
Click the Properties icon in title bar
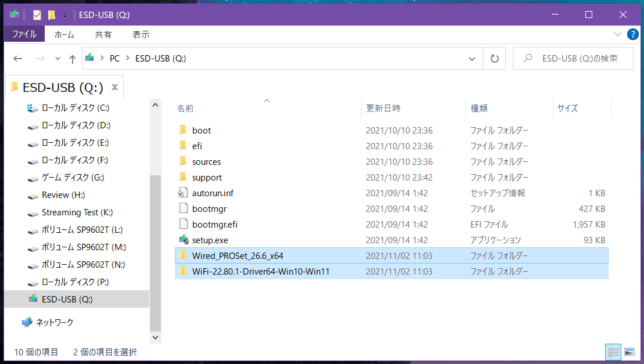point(37,15)
